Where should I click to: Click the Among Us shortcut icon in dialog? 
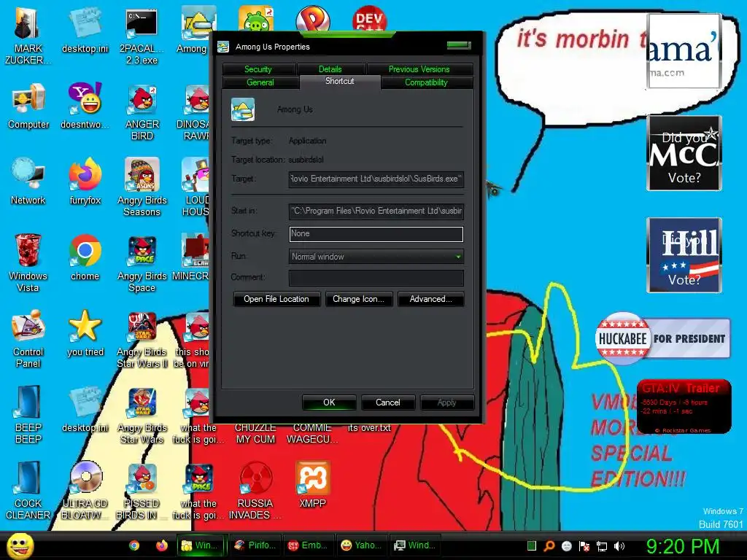tap(243, 109)
